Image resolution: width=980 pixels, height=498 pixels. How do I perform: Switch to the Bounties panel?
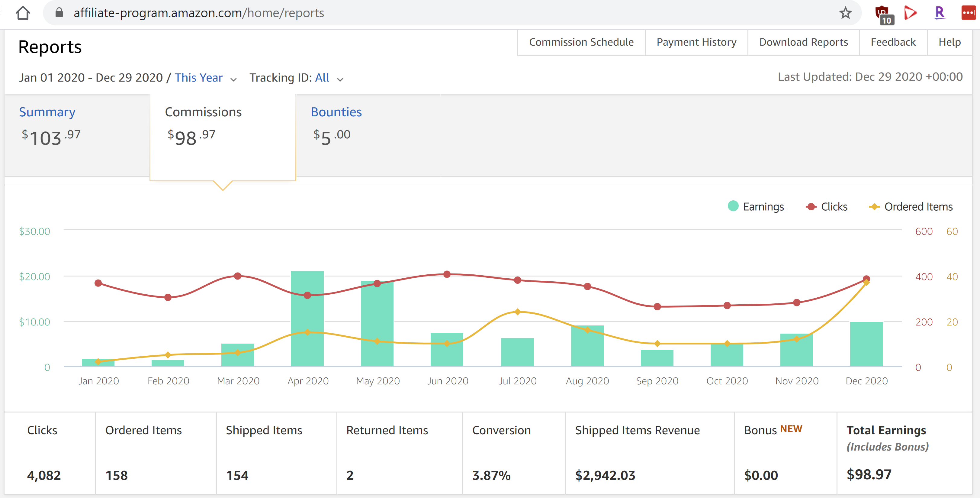[368, 135]
